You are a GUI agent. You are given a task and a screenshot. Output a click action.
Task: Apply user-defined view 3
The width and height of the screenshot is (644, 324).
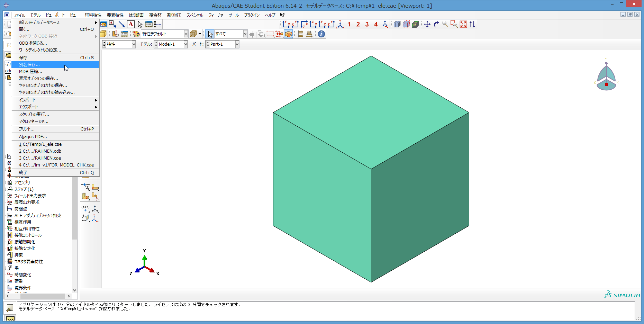pyautogui.click(x=367, y=24)
